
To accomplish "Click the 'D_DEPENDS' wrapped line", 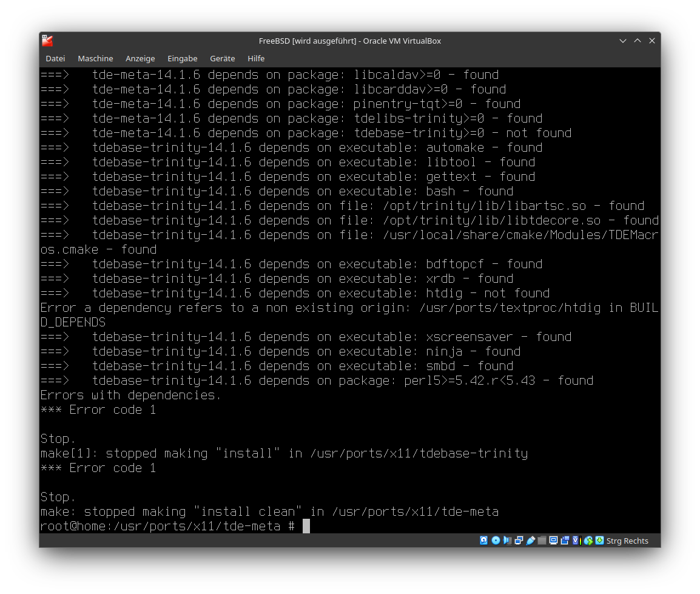I will [73, 322].
